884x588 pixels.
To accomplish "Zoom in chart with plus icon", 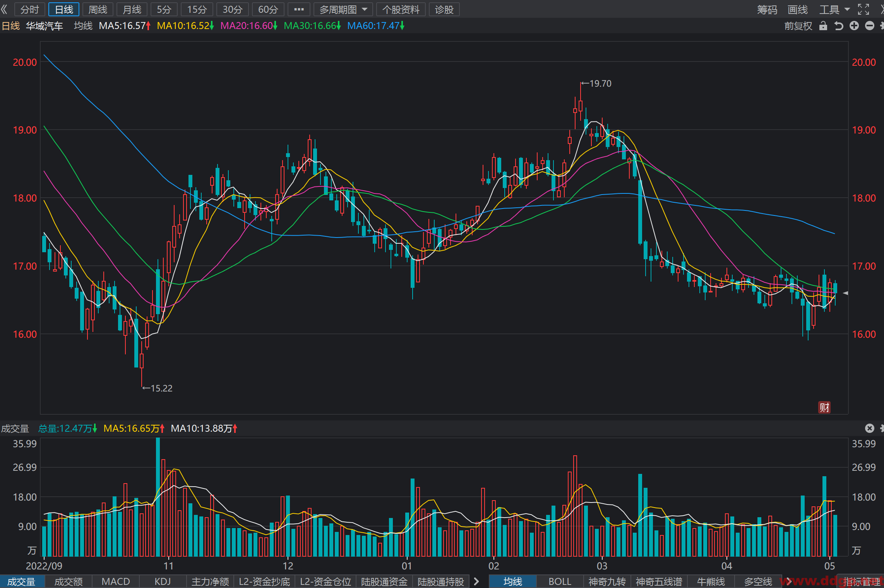I will click(854, 26).
